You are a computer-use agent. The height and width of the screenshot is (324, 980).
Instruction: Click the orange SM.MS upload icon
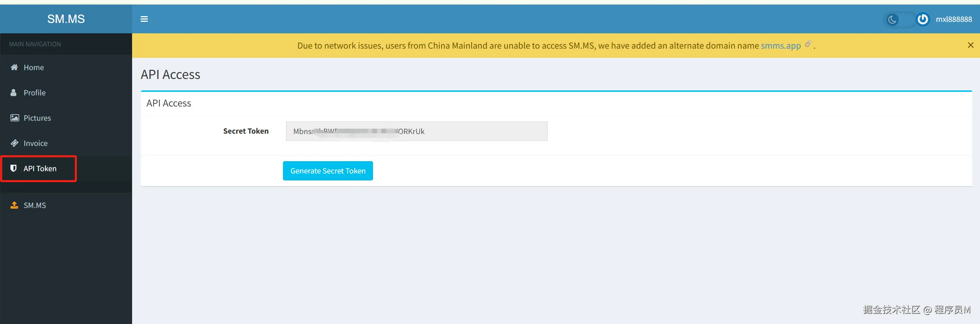click(x=14, y=205)
